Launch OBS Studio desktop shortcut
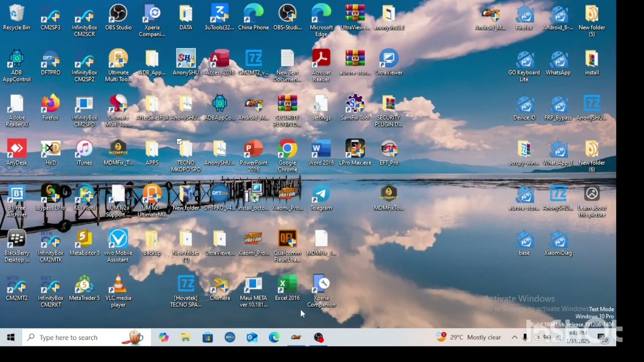Image resolution: width=644 pixels, height=362 pixels. 118,17
